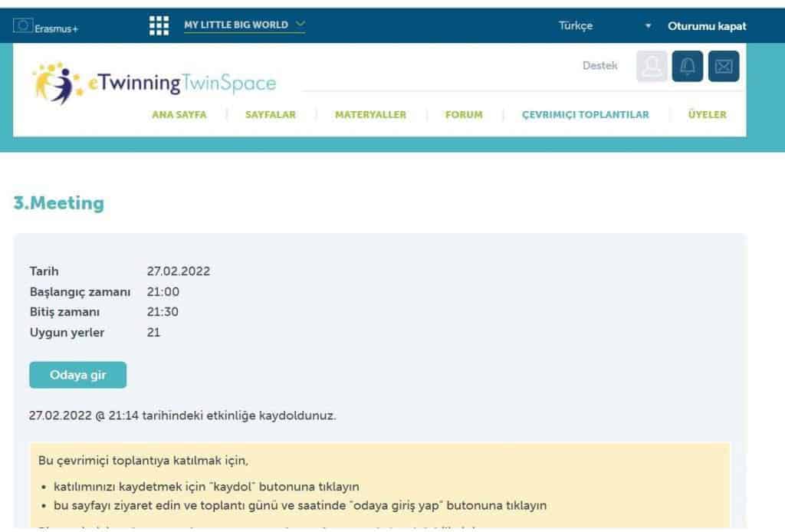The image size is (785, 532).
Task: Navigate to the FORUM section
Action: (464, 115)
